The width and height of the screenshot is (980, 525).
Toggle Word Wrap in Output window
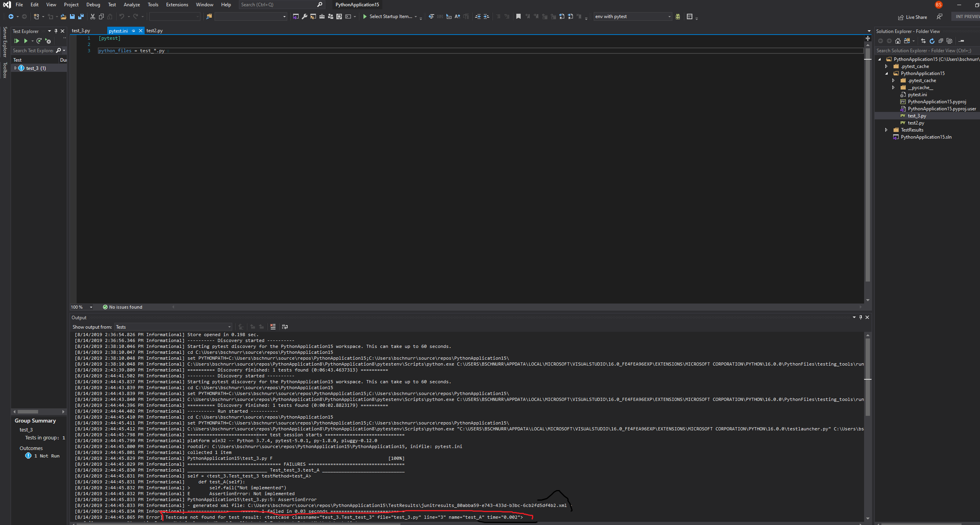coord(285,327)
